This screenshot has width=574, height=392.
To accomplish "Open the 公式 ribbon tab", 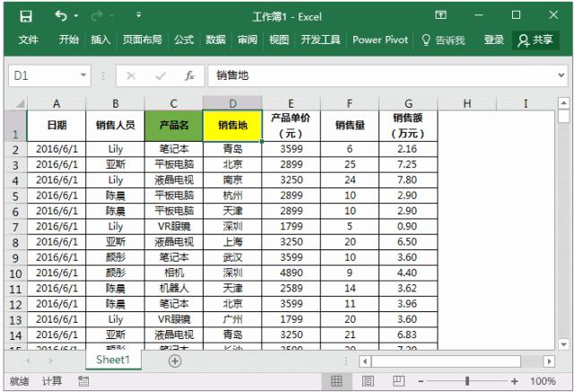I will point(184,39).
